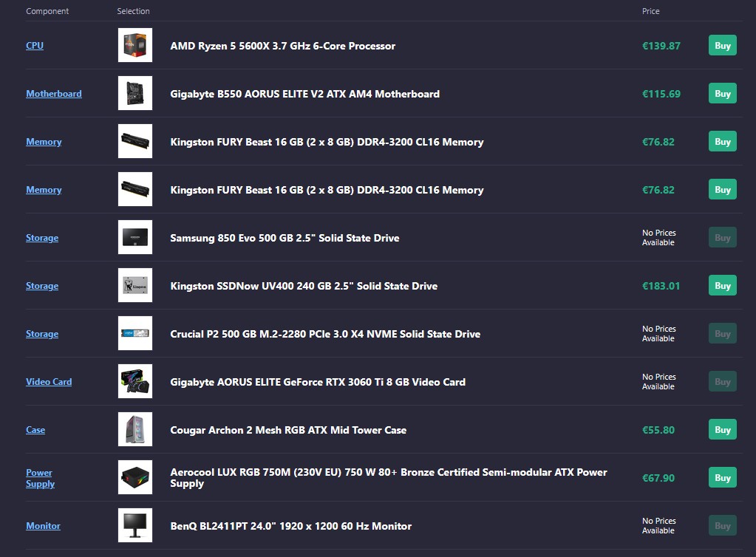Click the €67.90 power supply price

click(658, 478)
